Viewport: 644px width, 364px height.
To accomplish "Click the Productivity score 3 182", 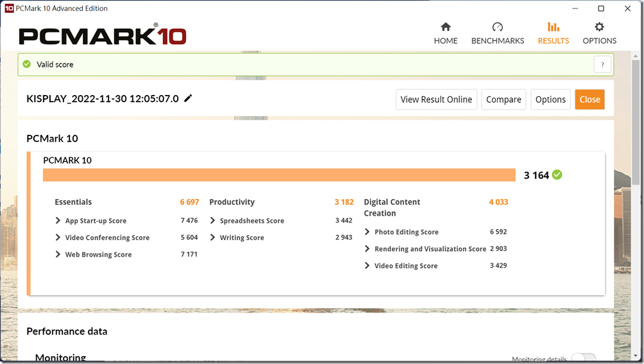I will click(x=344, y=202).
